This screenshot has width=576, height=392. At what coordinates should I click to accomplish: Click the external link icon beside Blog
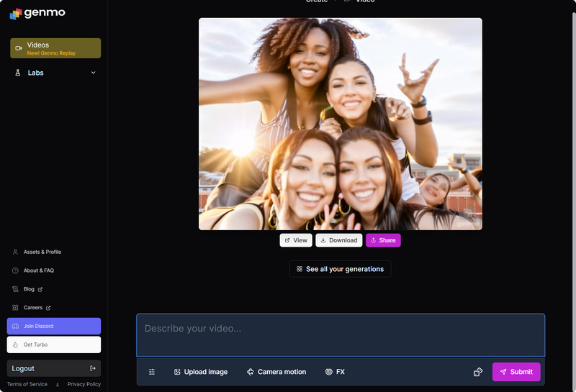coord(40,290)
